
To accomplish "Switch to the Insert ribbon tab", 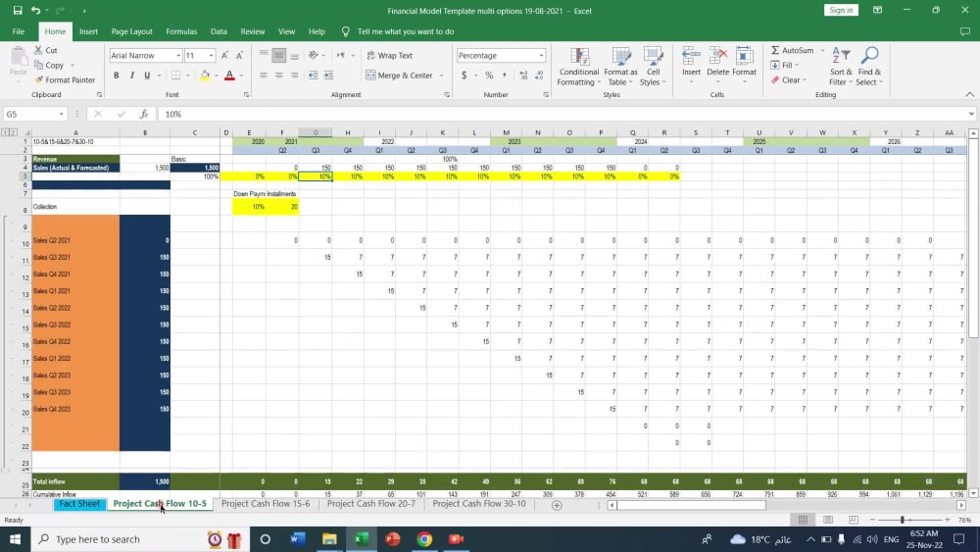I will point(88,31).
